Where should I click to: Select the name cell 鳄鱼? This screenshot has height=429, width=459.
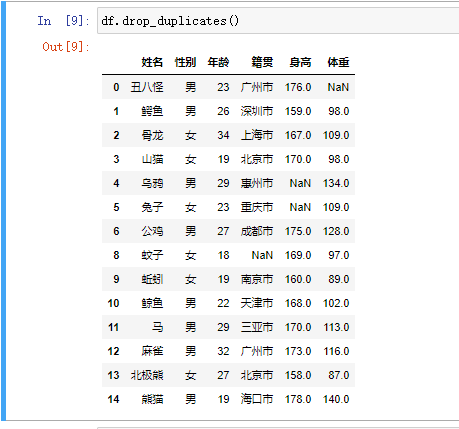pos(152,111)
